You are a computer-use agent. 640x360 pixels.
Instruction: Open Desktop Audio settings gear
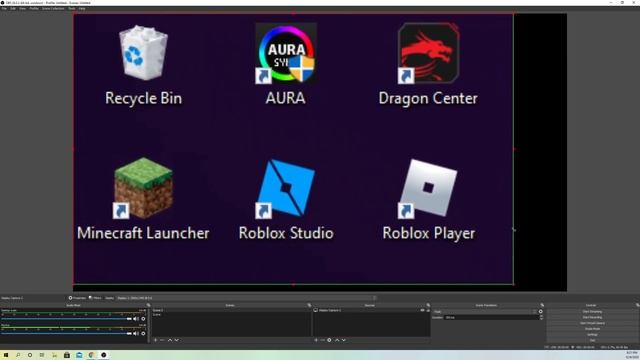coord(143,319)
